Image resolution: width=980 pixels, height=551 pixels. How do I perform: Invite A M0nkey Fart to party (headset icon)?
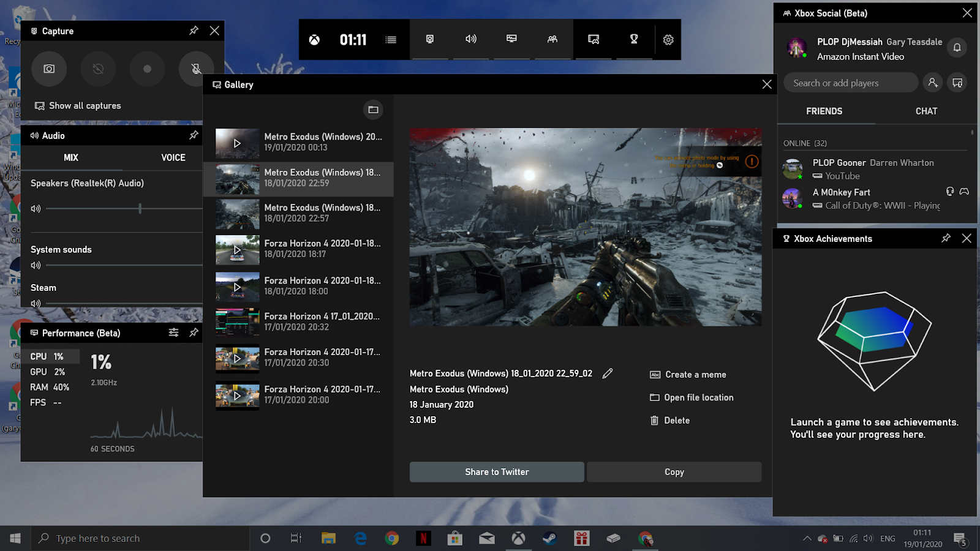click(x=950, y=192)
